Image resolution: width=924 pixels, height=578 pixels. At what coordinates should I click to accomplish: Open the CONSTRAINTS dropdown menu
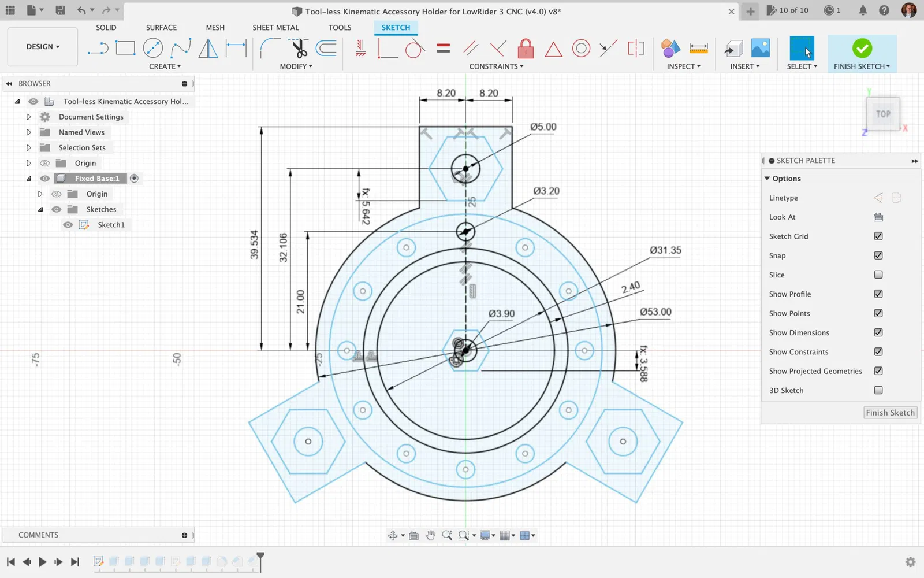click(x=496, y=66)
